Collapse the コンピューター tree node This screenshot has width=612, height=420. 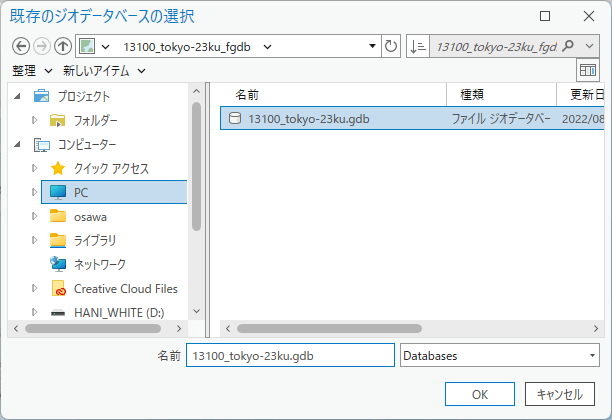coord(17,144)
